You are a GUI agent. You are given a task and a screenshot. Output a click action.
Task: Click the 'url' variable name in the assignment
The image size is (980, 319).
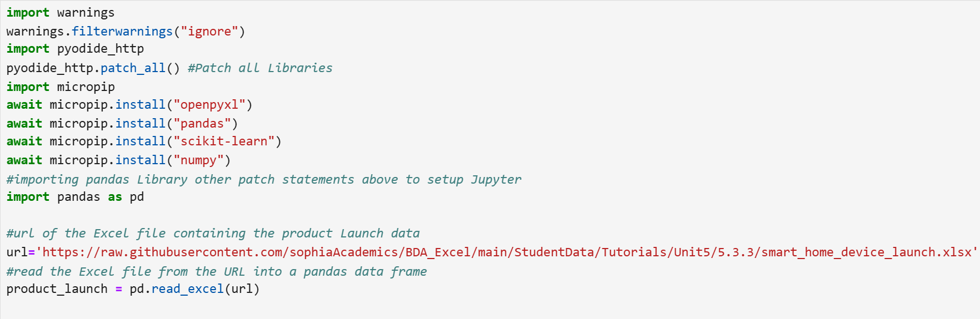(17, 252)
